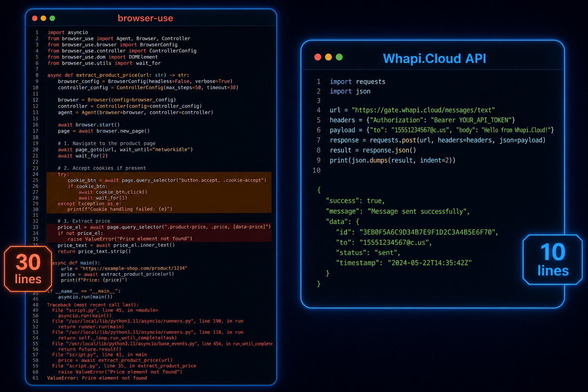
Task: Select line importing Agent, Browser, Controller
Action: click(119, 39)
